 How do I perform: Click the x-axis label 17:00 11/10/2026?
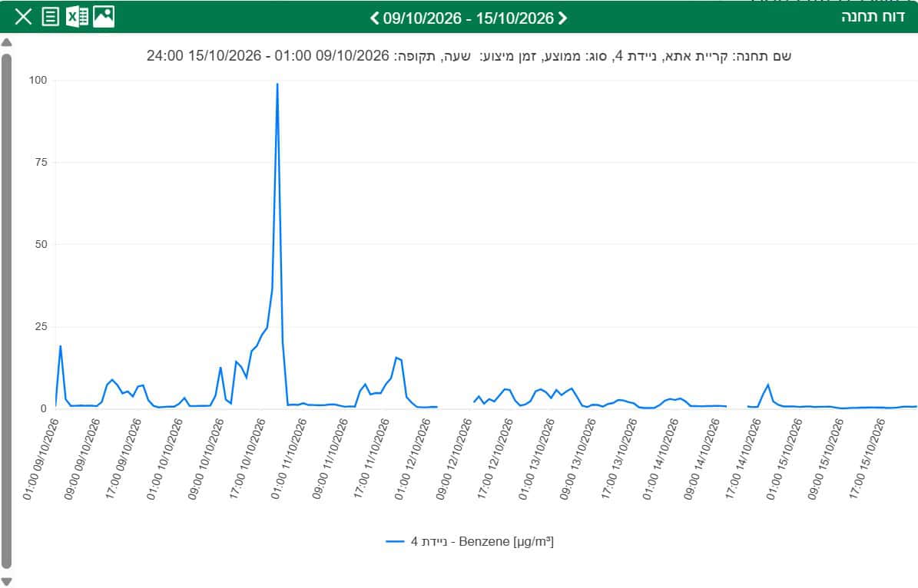click(371, 459)
